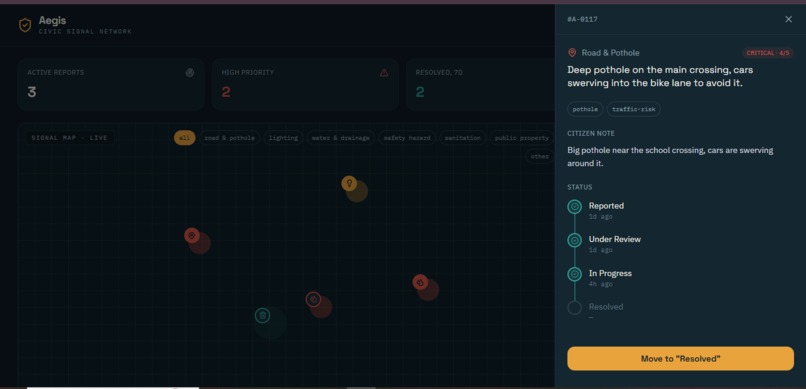This screenshot has height=389, width=806.
Task: Click the traffic-risk tag chip
Action: (x=633, y=109)
